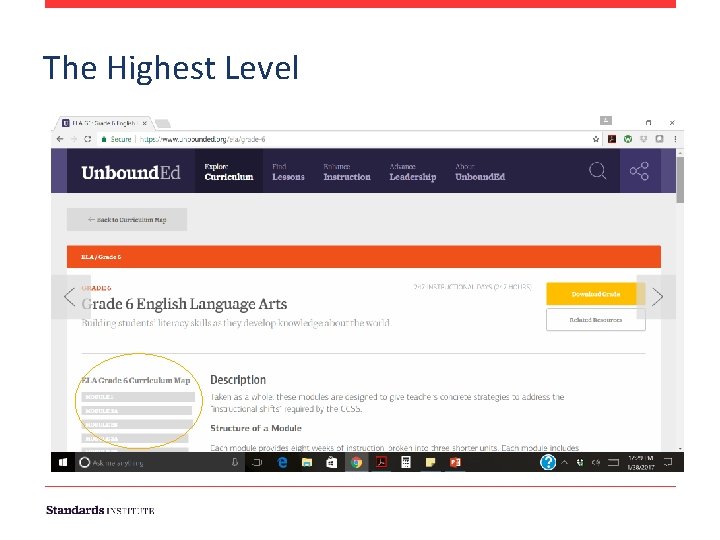Click the green circular W extension icon
The image size is (720, 540).
pyautogui.click(x=628, y=139)
